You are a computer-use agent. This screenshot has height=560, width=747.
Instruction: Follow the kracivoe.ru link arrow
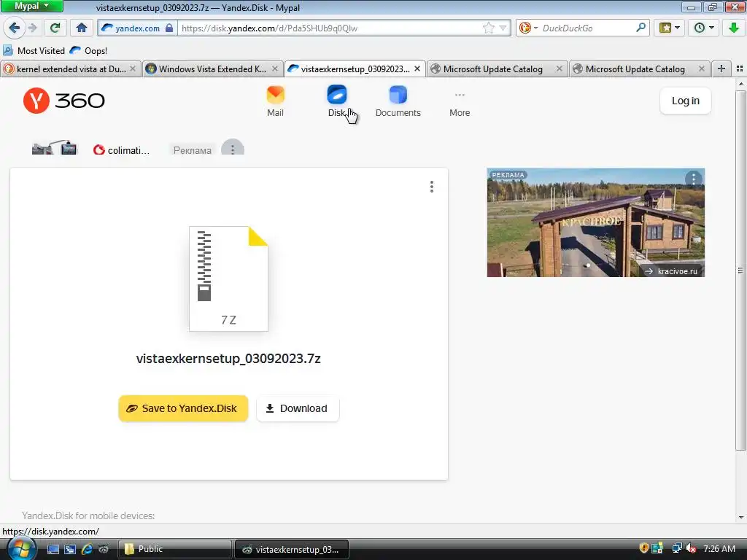672,271
